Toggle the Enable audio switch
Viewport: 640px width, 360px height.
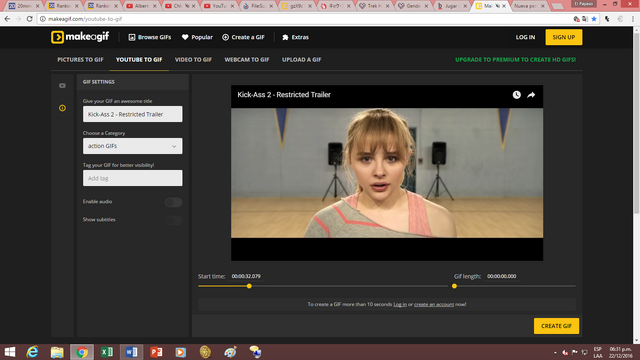pos(173,202)
